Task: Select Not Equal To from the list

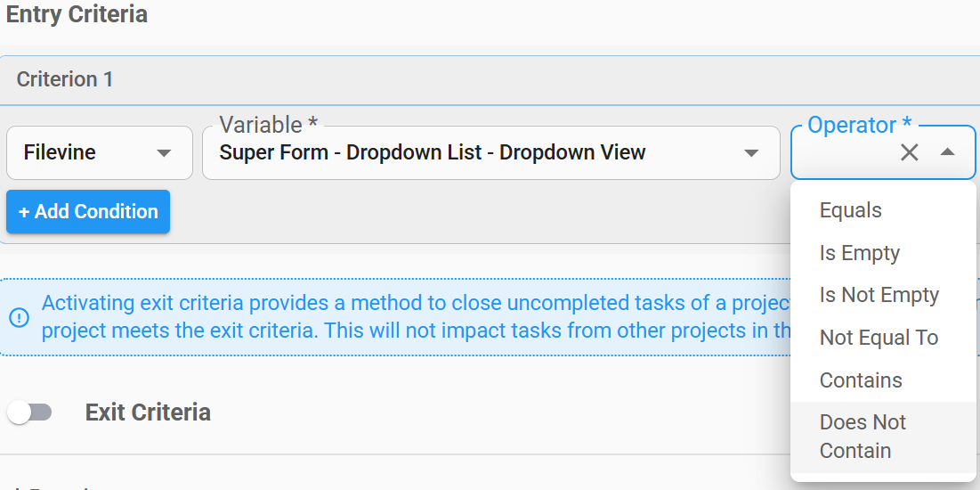Action: pyautogui.click(x=879, y=338)
